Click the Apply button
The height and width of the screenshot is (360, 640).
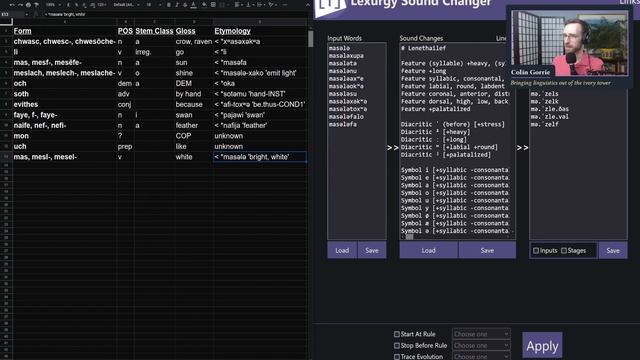pyautogui.click(x=542, y=346)
